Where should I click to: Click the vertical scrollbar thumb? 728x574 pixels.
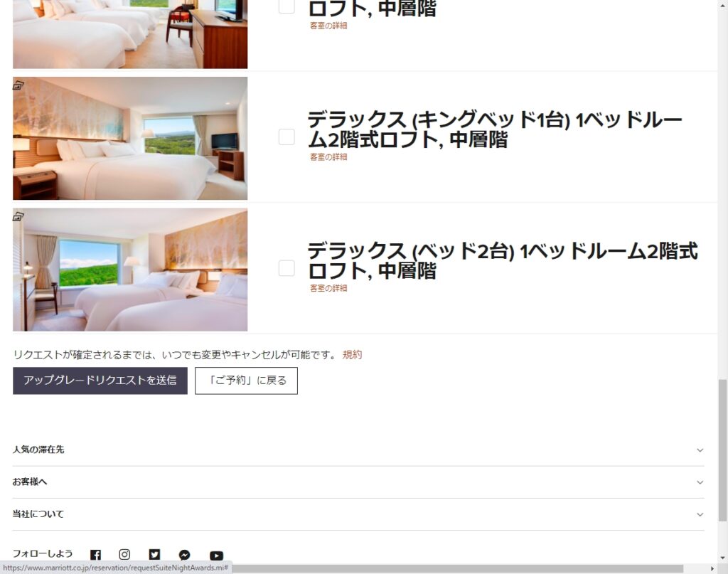click(x=722, y=450)
